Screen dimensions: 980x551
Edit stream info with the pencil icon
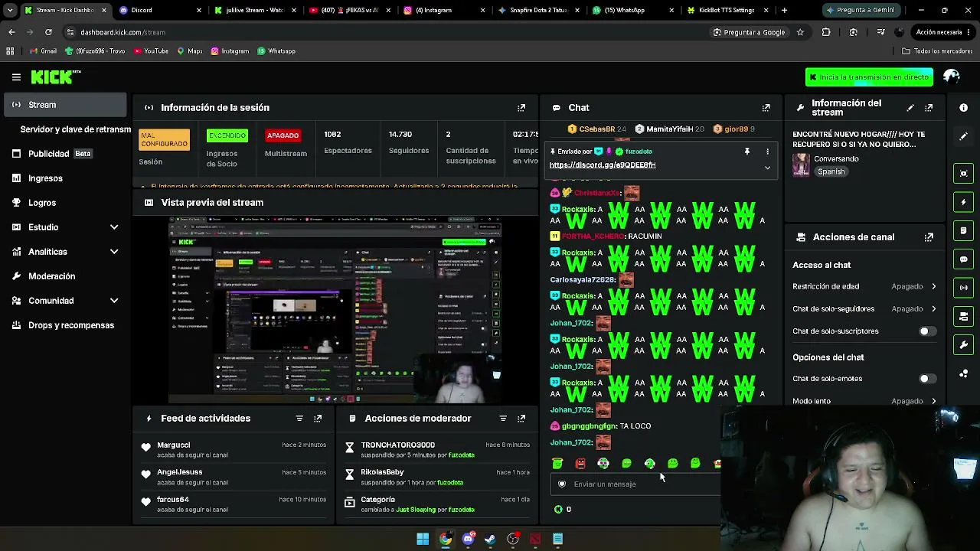click(x=910, y=108)
